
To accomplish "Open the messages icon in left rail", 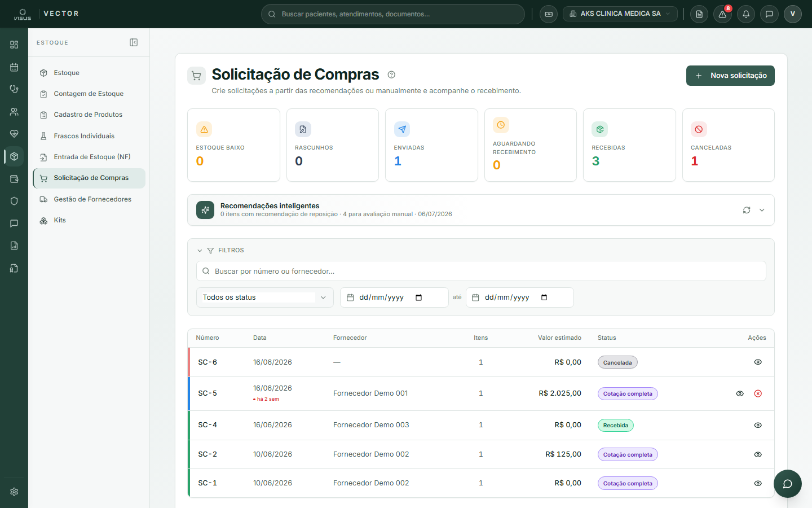I will [14, 224].
